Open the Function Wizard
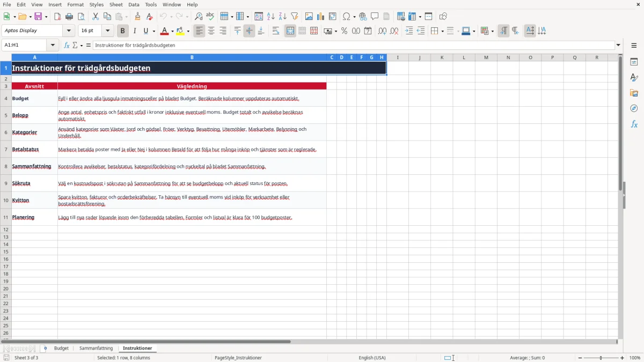 [67, 46]
